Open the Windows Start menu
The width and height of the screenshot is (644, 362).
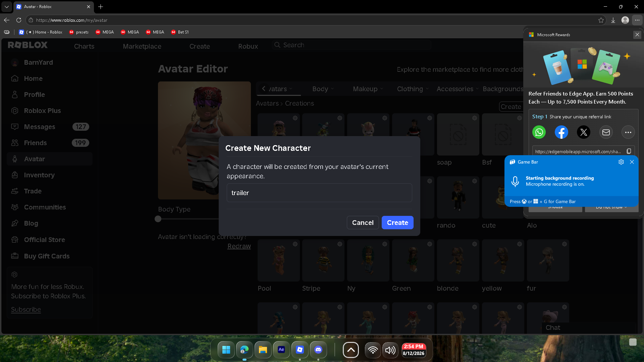coord(226,350)
